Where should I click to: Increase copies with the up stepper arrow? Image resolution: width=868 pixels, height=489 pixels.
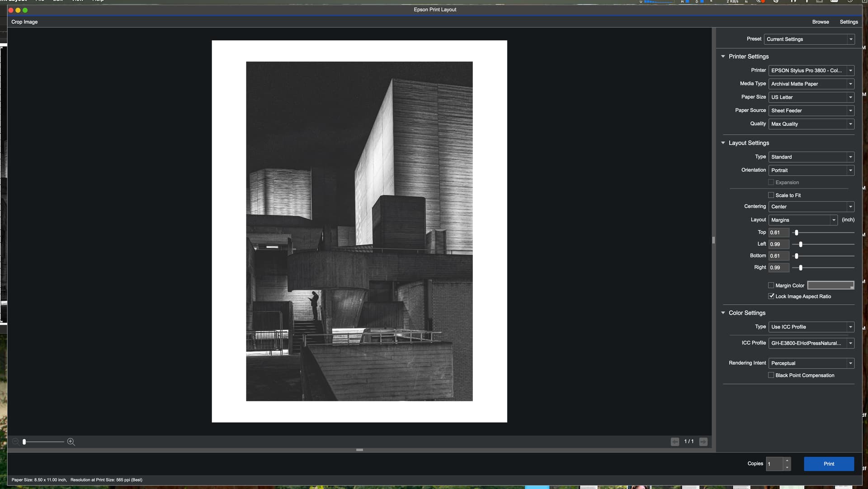click(x=787, y=461)
